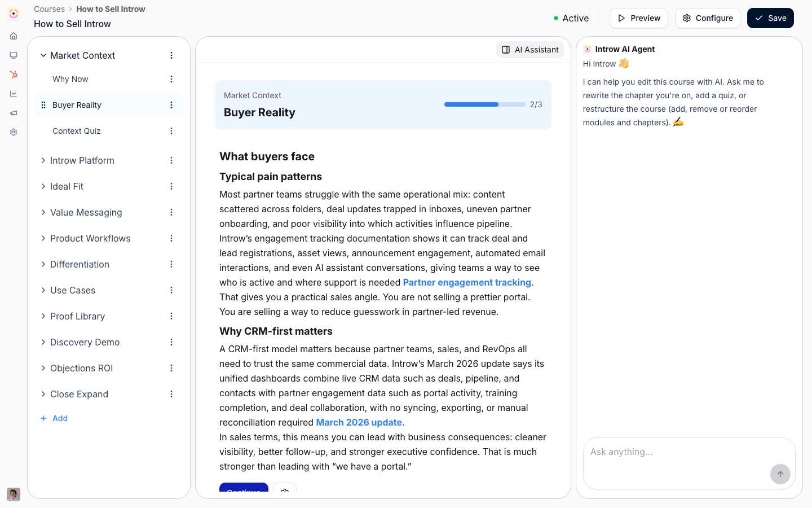Click the user avatar at bottom left
Image resolution: width=812 pixels, height=508 pixels.
tap(14, 494)
